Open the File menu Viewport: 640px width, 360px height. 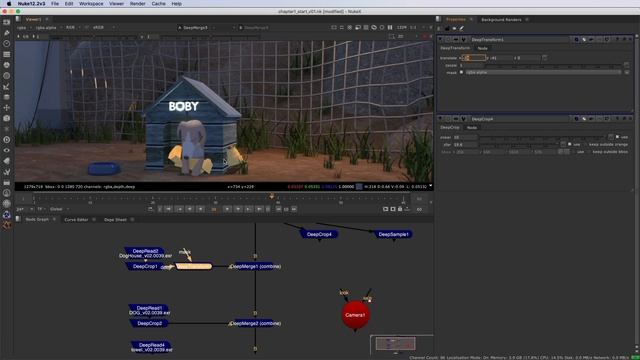click(x=55, y=4)
